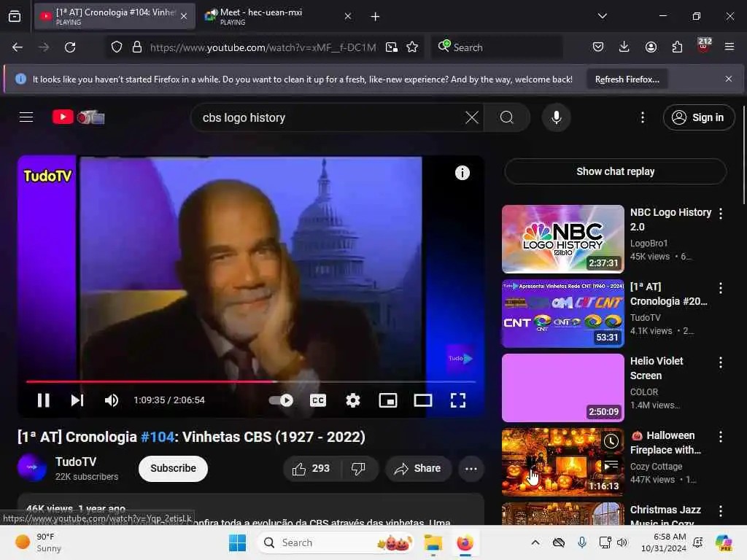Go to the YouTube home logo

tap(78, 117)
